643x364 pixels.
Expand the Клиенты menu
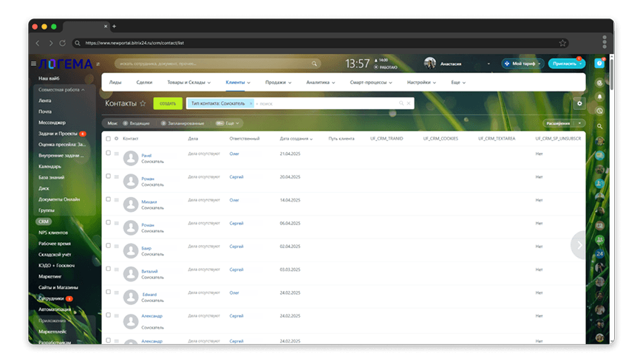[x=238, y=83]
